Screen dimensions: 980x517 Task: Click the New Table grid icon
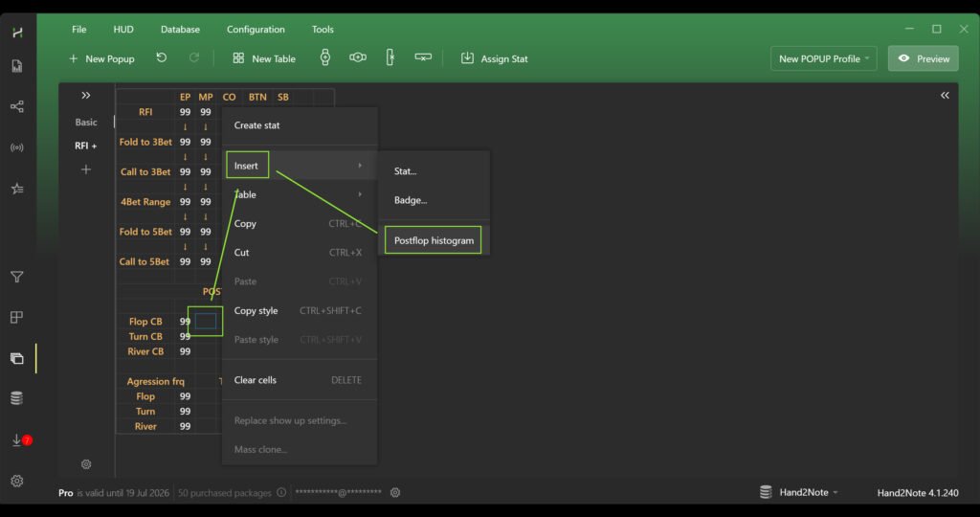(x=238, y=58)
